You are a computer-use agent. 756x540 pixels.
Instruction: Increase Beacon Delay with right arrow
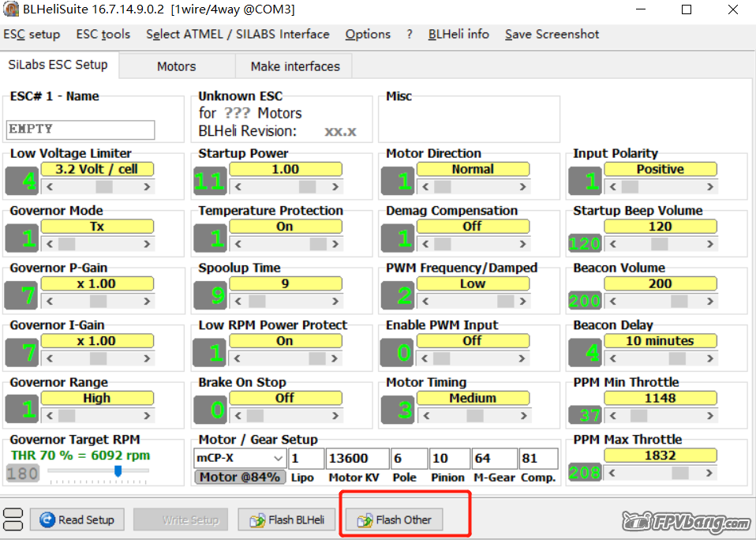point(710,358)
